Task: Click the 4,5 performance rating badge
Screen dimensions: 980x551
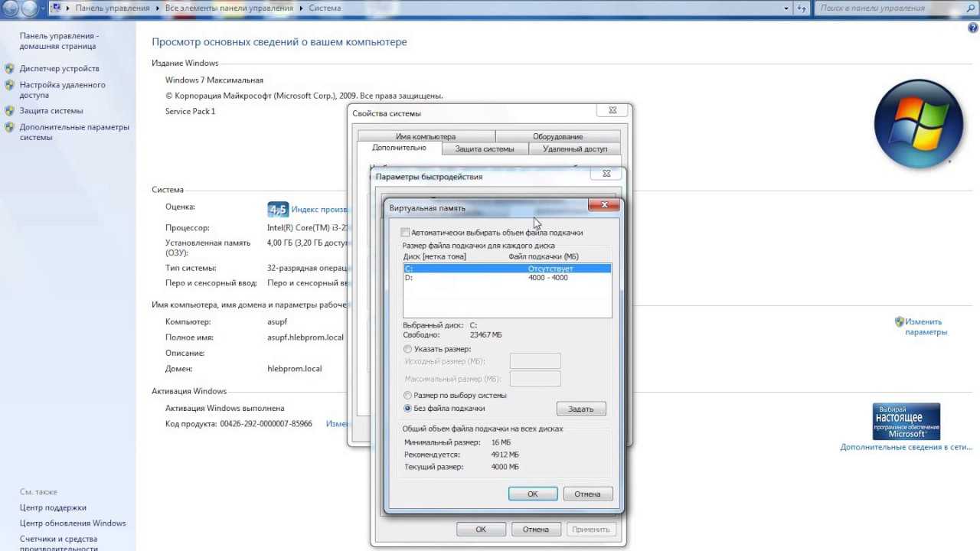Action: (x=278, y=210)
